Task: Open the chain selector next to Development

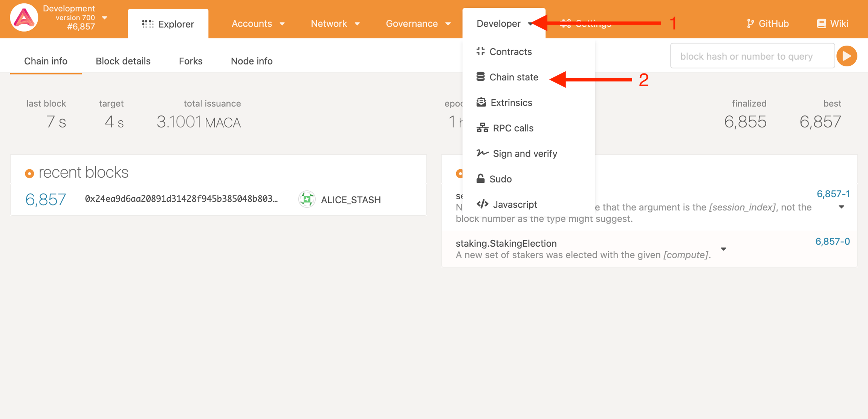Action: point(105,18)
